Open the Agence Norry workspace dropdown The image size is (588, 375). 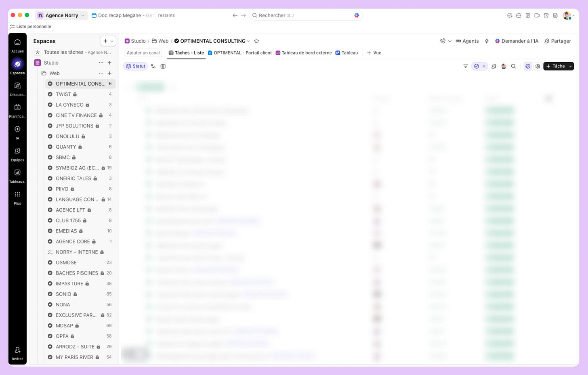click(x=61, y=15)
